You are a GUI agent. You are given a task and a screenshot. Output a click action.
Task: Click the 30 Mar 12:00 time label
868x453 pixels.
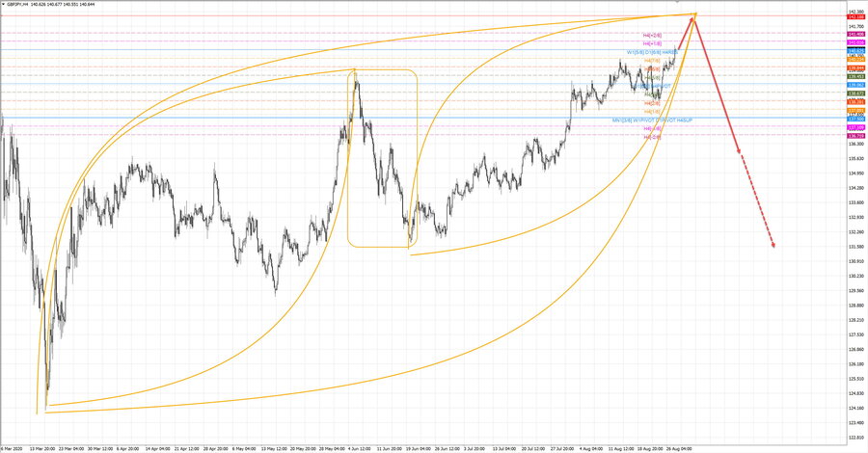[100, 448]
